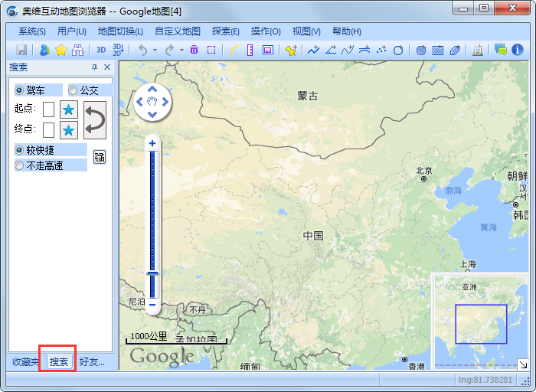Switch to the 好友... tab
Viewport: 536px width, 392px height.
tap(92, 361)
